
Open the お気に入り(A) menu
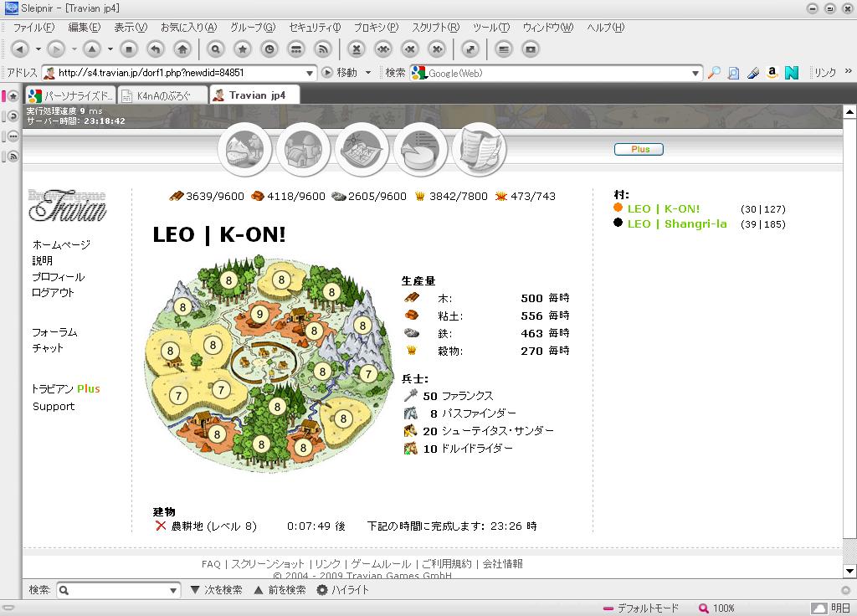[x=188, y=28]
